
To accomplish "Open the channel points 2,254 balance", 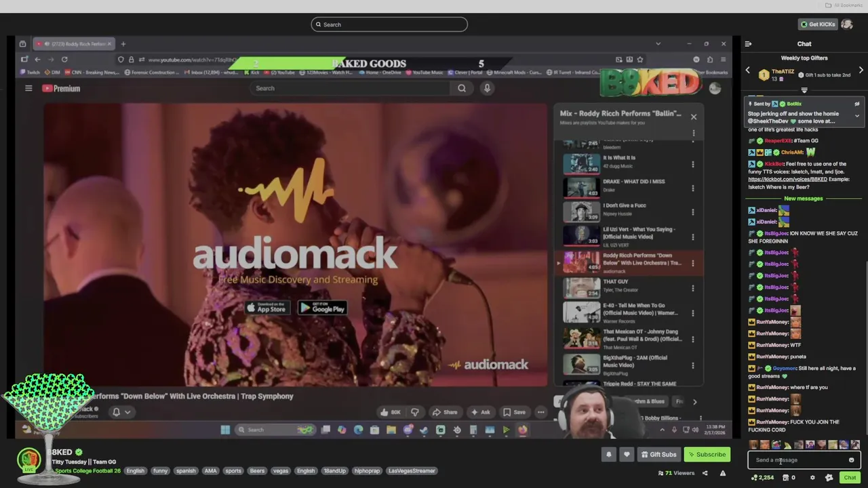I will tap(762, 478).
